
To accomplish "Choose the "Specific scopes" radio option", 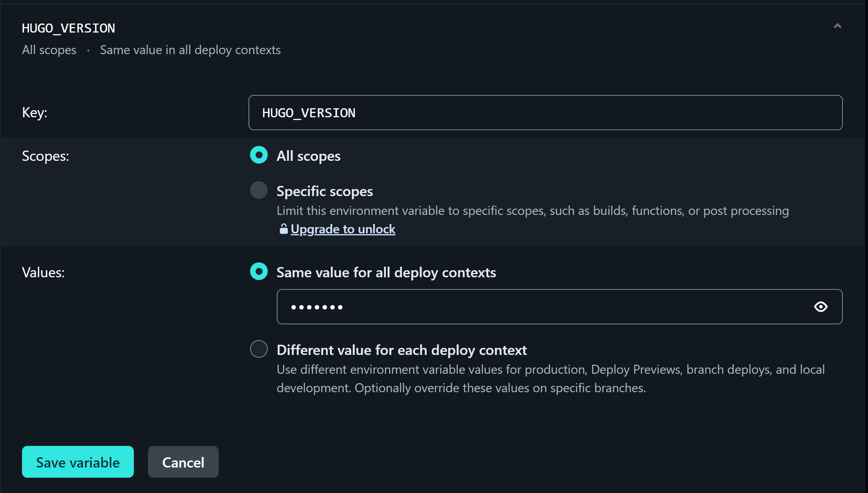I will [x=259, y=190].
